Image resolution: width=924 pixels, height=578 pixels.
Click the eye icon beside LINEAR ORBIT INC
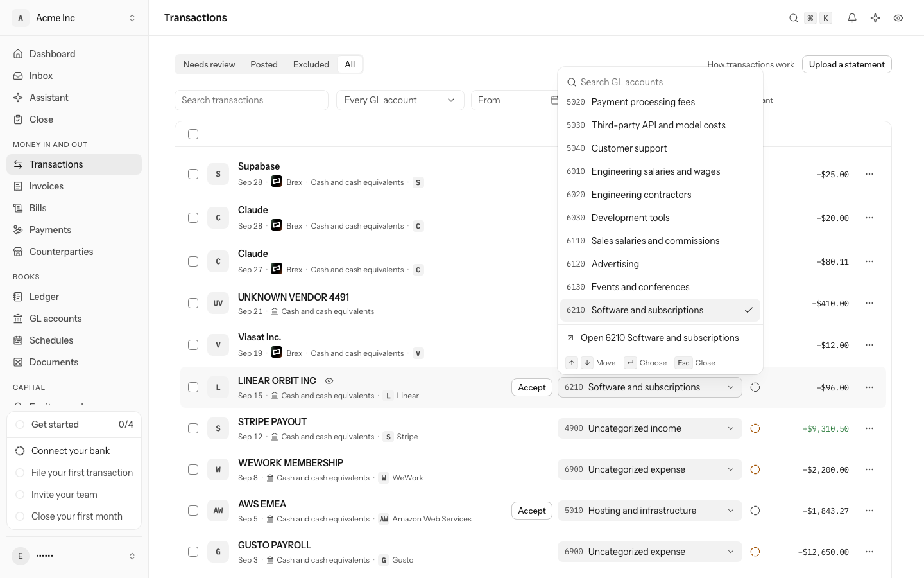(329, 381)
